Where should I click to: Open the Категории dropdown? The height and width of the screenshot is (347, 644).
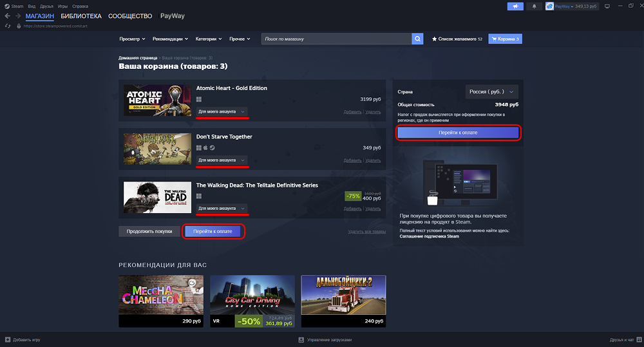click(209, 39)
